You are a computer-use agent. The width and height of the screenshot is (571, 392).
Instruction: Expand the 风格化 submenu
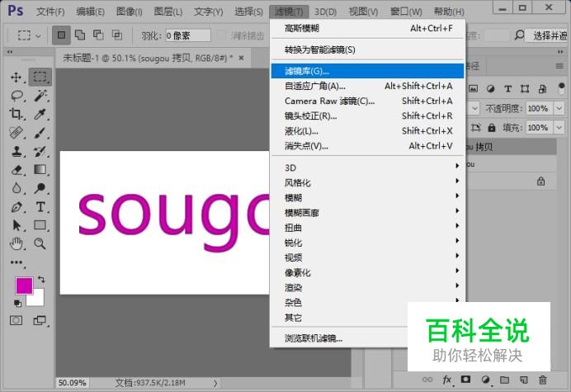tap(367, 182)
